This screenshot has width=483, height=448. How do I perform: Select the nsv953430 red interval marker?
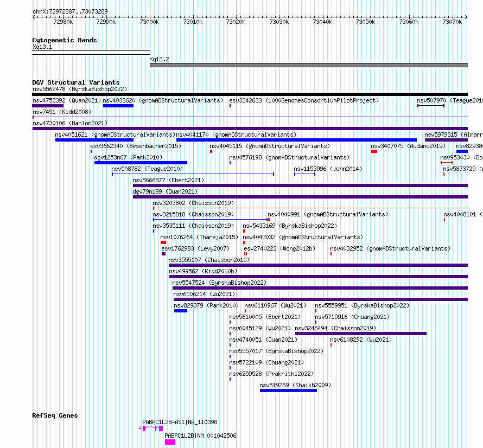(447, 163)
